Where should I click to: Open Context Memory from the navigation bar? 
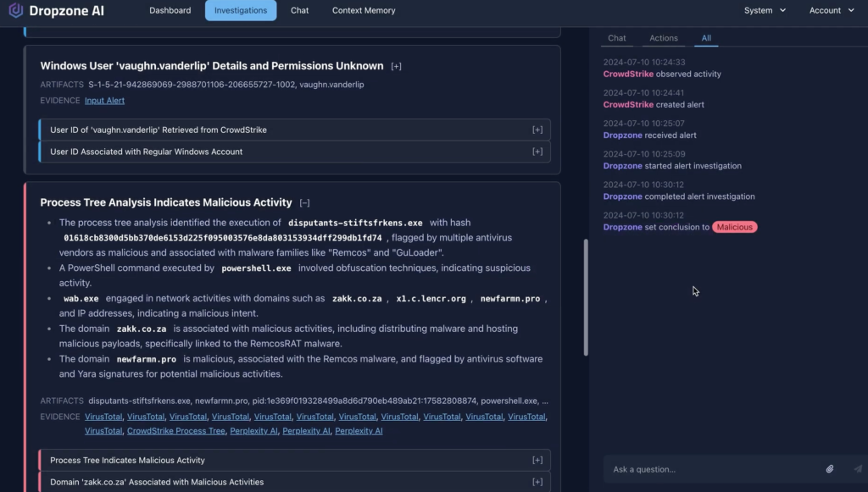click(x=364, y=10)
